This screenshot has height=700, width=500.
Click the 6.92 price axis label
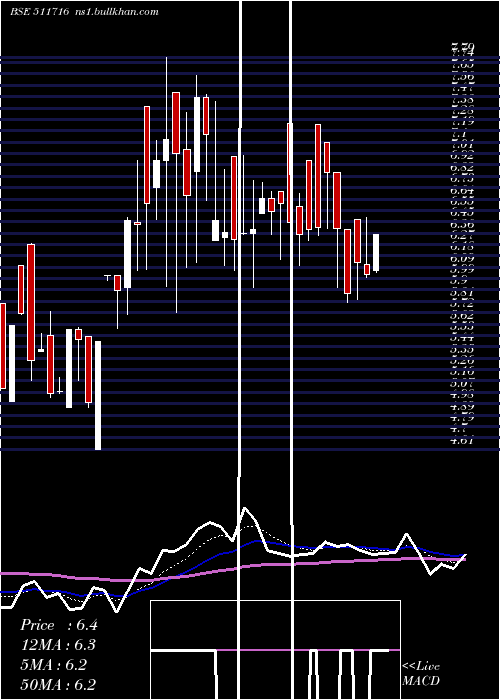coord(462,156)
